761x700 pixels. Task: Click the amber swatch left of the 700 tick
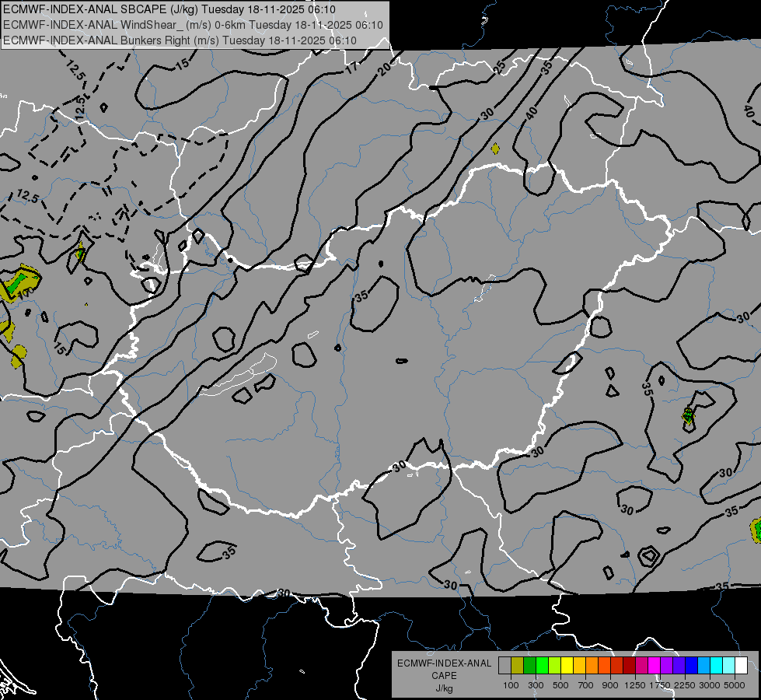click(x=579, y=666)
